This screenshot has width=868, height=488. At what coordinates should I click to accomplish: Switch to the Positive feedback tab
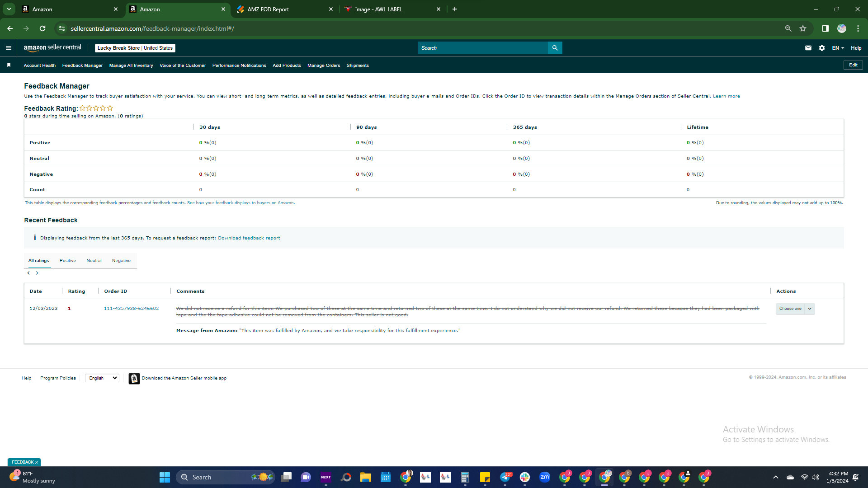click(68, 261)
